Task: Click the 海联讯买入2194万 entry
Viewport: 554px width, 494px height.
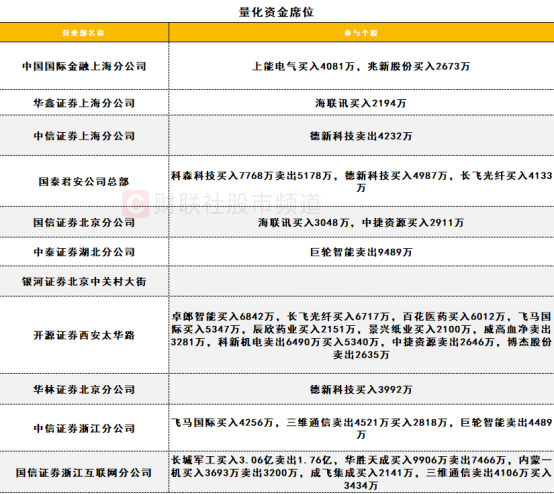Action: (x=361, y=103)
